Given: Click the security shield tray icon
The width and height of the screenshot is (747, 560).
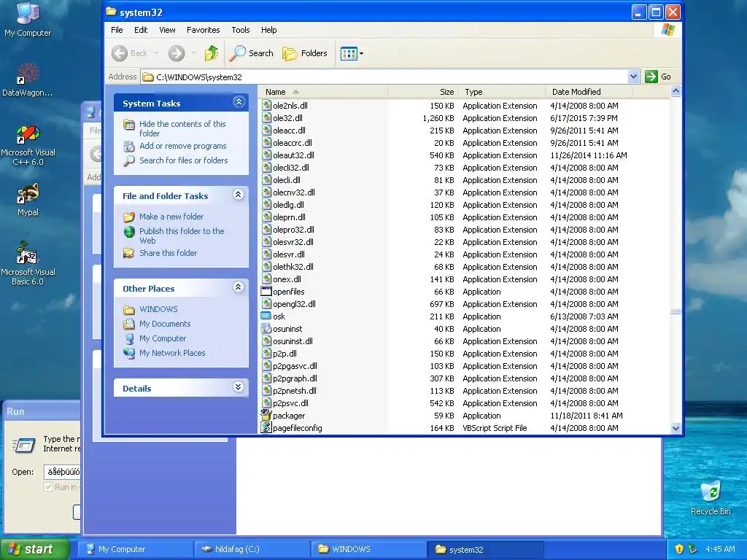Looking at the screenshot, I should click(x=679, y=549).
